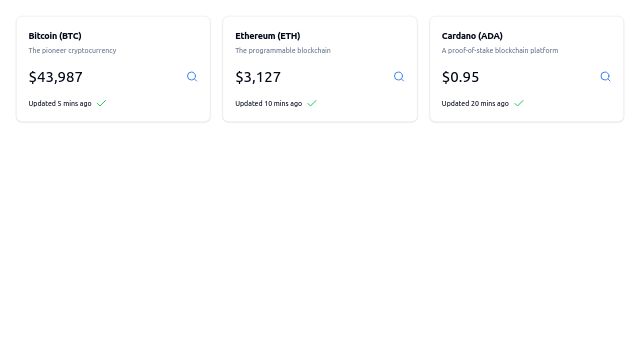Select the Bitcoin (BTC) title

pyautogui.click(x=55, y=36)
